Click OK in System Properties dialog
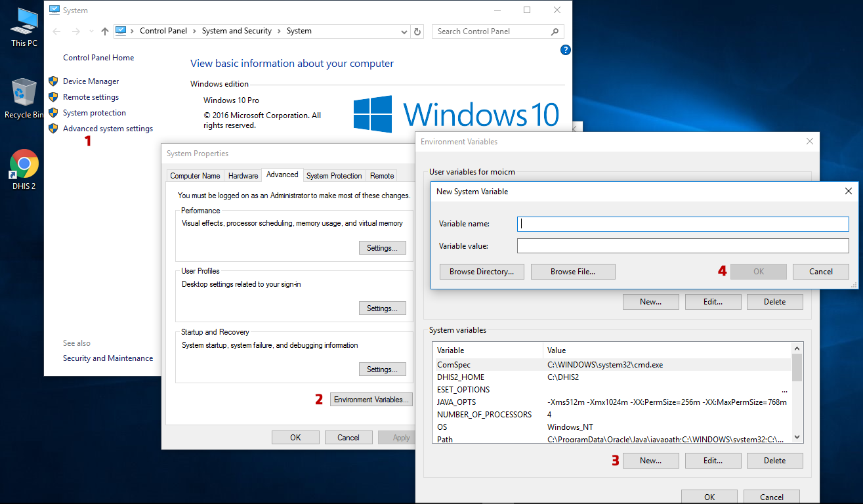The width and height of the screenshot is (863, 504). pos(296,438)
